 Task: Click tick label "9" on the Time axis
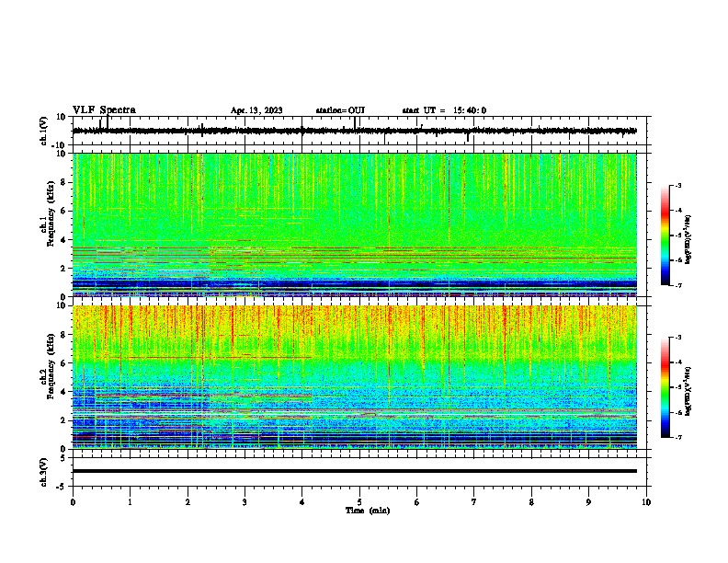tap(588, 502)
